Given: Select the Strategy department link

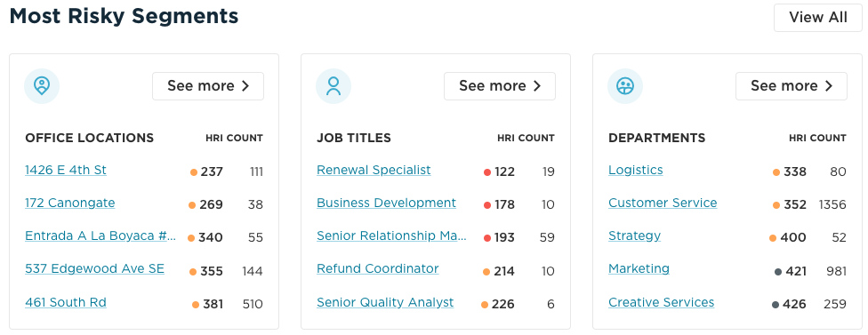Looking at the screenshot, I should point(634,236).
